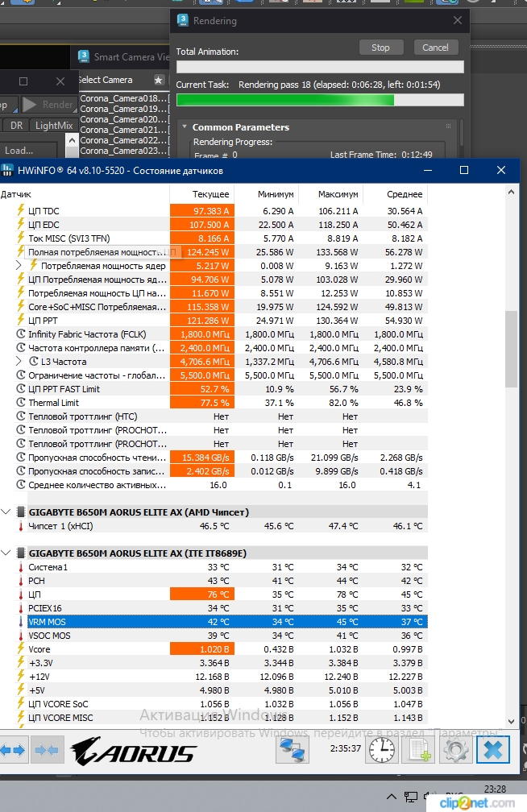The height and width of the screenshot is (812, 527).
Task: Click the 124.245 W current power value
Action: (202, 251)
